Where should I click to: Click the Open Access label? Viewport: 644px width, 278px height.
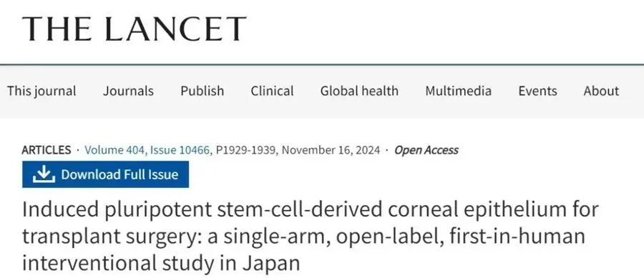(x=426, y=150)
